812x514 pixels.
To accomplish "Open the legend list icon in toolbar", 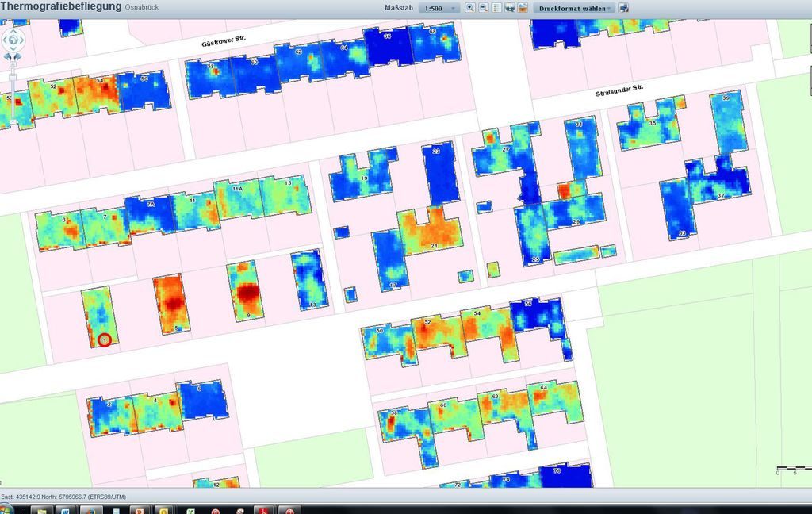I will [497, 8].
